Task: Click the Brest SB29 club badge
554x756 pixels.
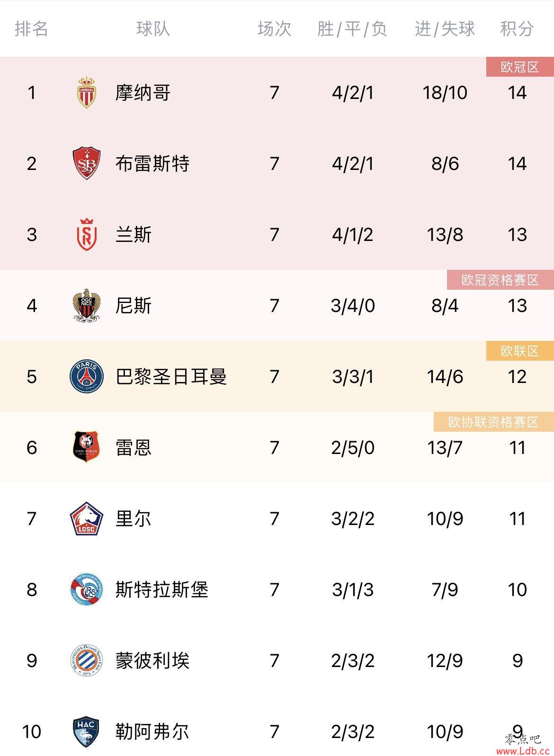Action: click(x=87, y=163)
